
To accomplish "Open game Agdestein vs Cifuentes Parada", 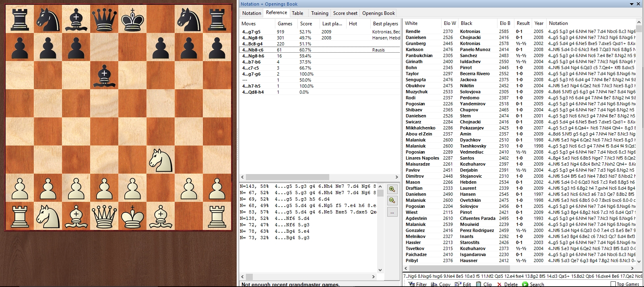I will 520,218.
